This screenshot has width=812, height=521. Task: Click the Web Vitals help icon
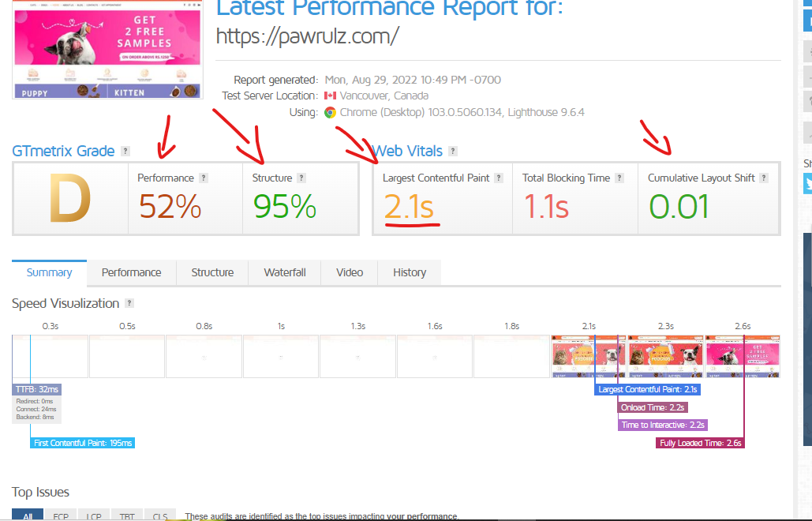click(x=453, y=152)
